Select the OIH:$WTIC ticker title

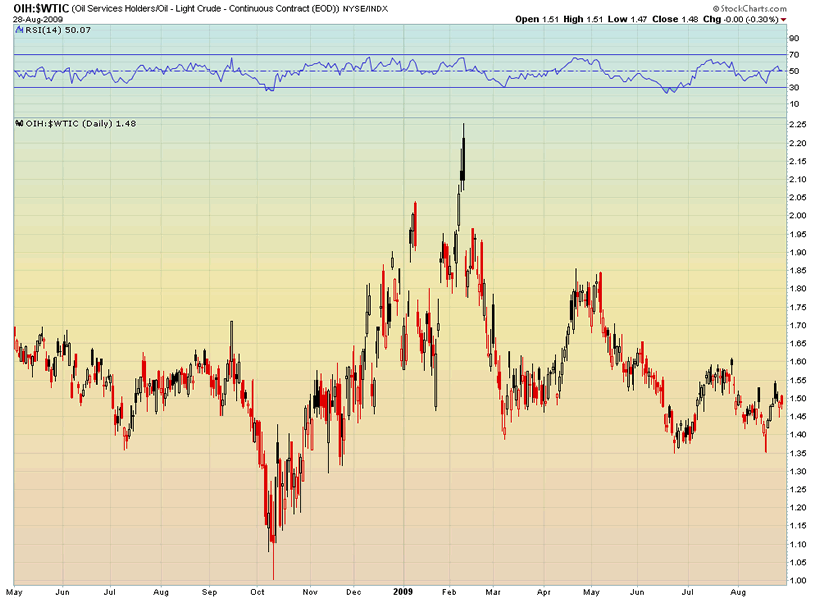tap(41, 8)
